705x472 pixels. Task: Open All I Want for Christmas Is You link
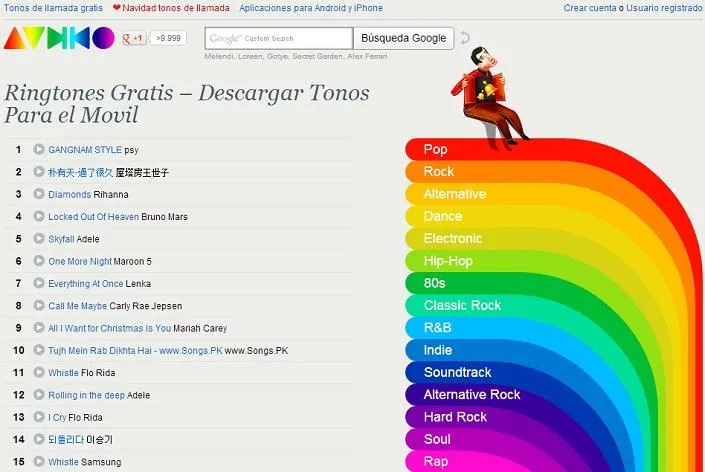109,328
